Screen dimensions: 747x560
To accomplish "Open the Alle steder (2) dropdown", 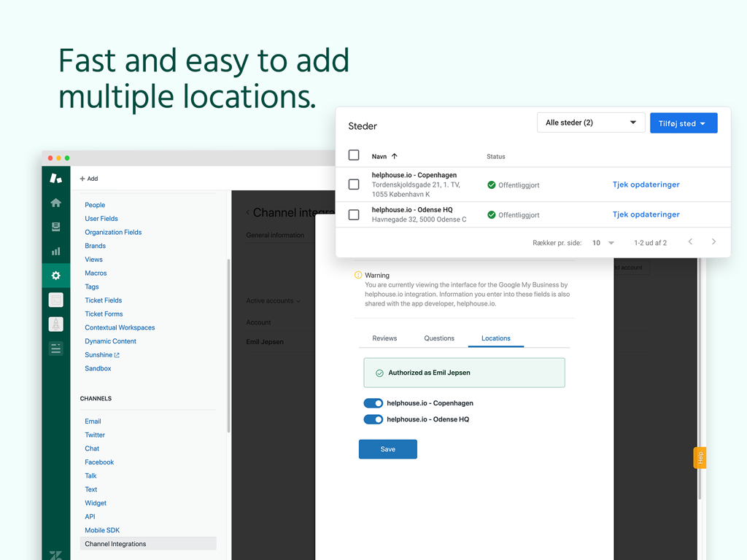I will tap(590, 122).
